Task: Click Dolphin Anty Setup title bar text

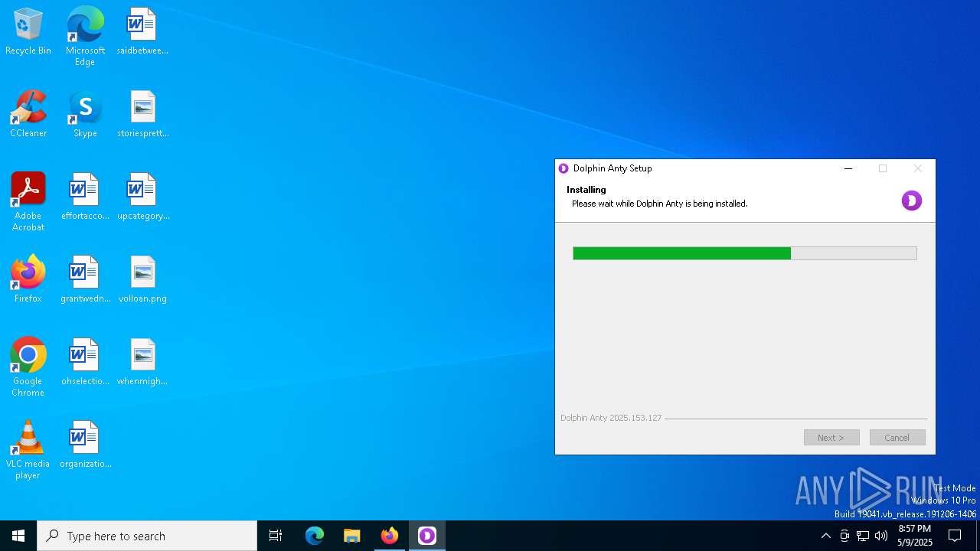Action: (x=612, y=168)
